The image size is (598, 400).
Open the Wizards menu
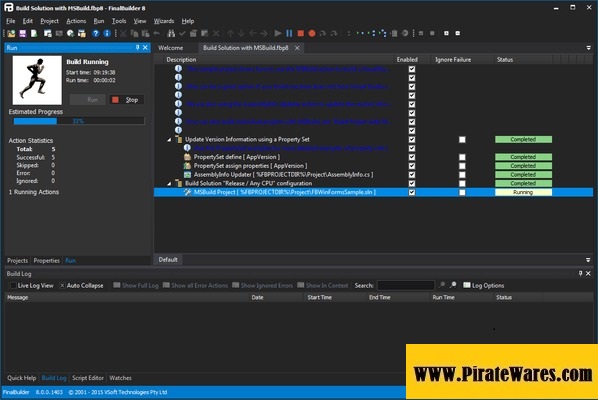click(164, 21)
